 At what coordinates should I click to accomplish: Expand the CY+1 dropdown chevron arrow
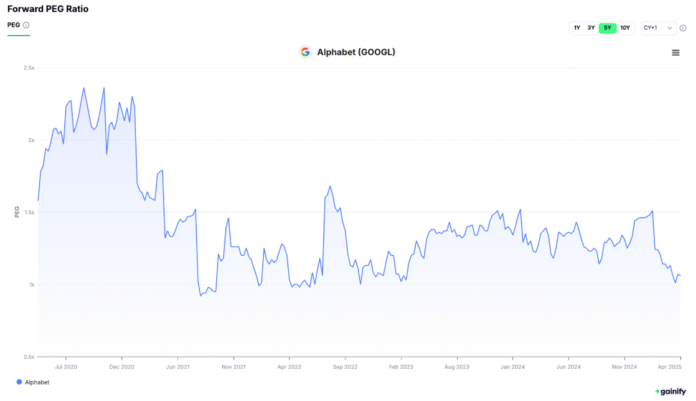pos(669,28)
